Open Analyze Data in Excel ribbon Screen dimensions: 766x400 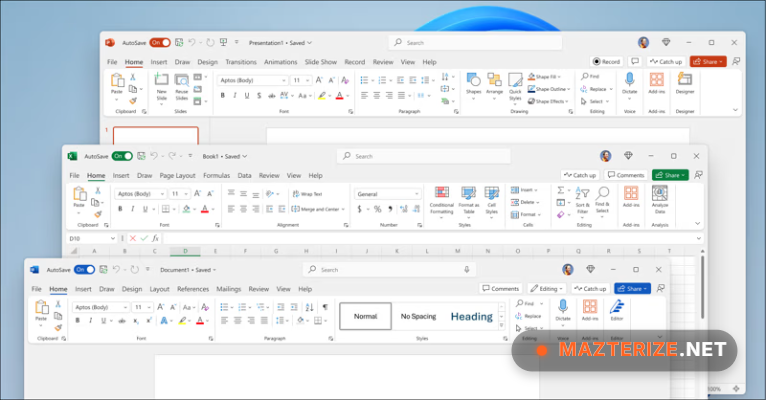(x=660, y=200)
